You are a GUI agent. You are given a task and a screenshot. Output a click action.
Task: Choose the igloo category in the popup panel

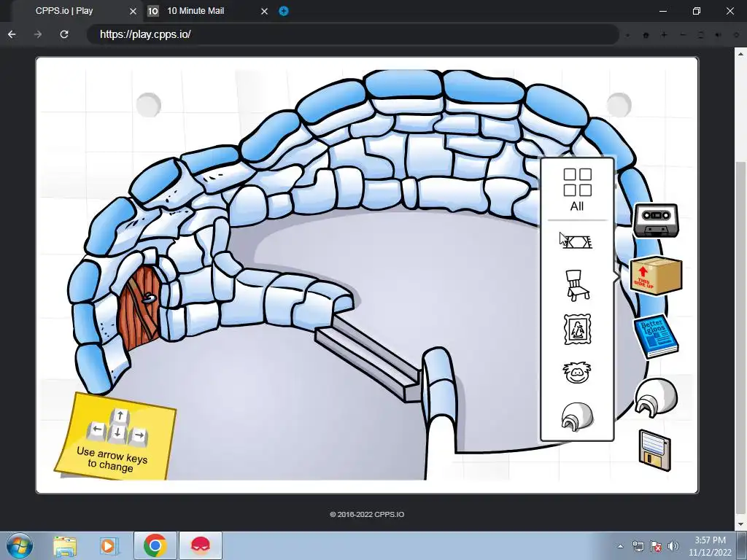point(577,416)
